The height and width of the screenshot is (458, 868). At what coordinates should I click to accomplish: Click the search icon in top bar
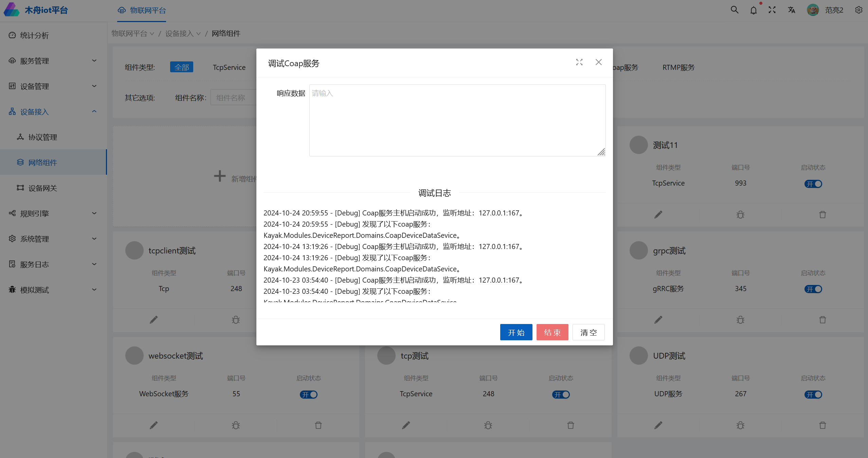735,10
